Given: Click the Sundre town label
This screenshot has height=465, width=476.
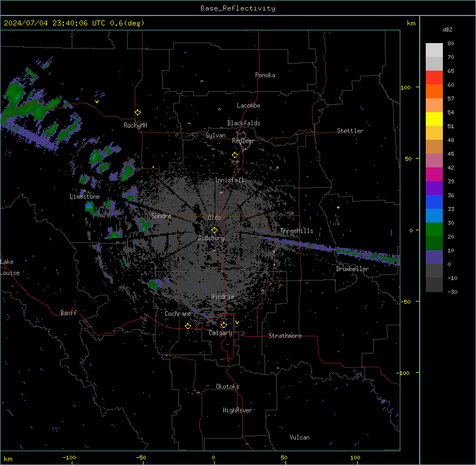Looking at the screenshot, I should coord(161,216).
